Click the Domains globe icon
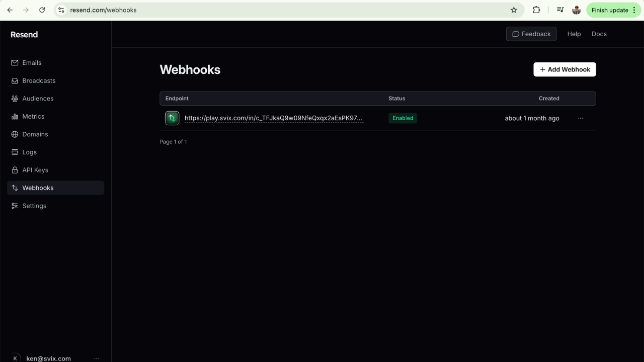Viewport: 644px width, 362px height. tap(15, 134)
